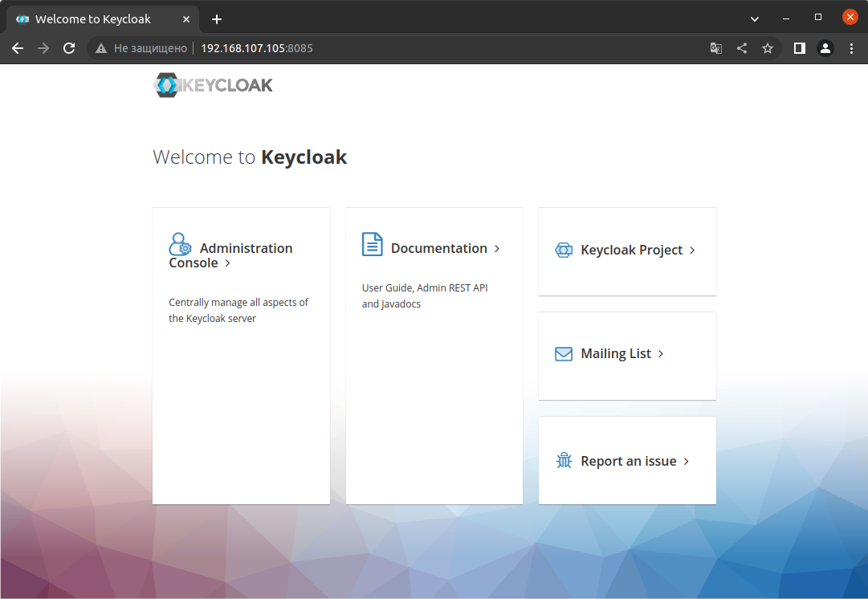Image resolution: width=868 pixels, height=599 pixels.
Task: Open the Documentation link
Action: [439, 249]
